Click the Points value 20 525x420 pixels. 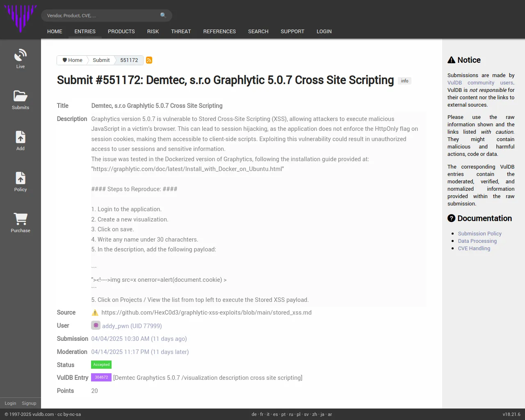pos(94,391)
